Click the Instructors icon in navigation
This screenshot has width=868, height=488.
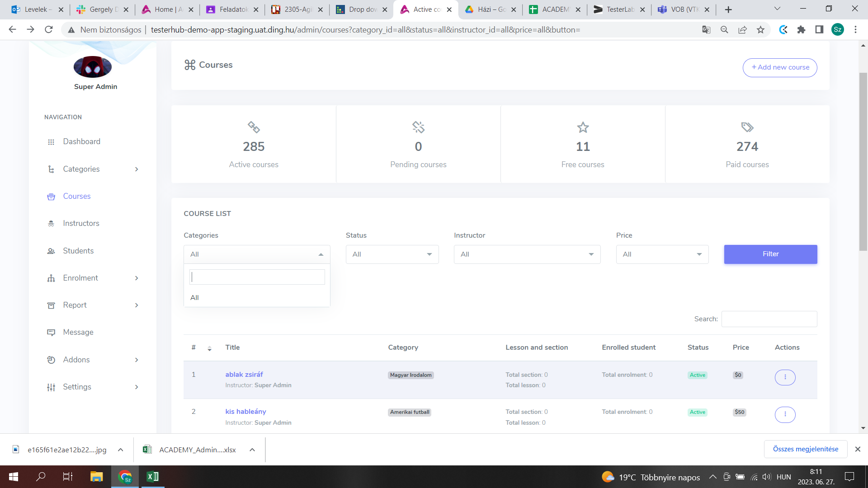point(51,224)
